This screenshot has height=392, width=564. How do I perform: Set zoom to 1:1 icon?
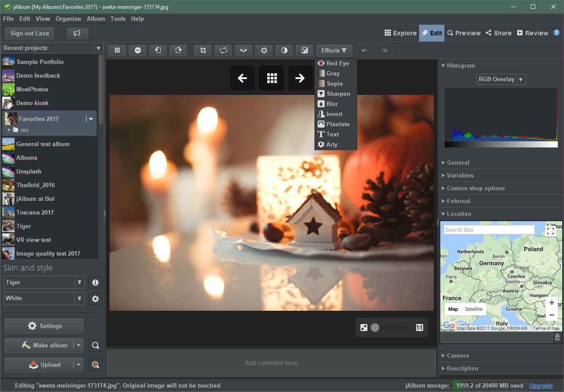[x=420, y=328]
